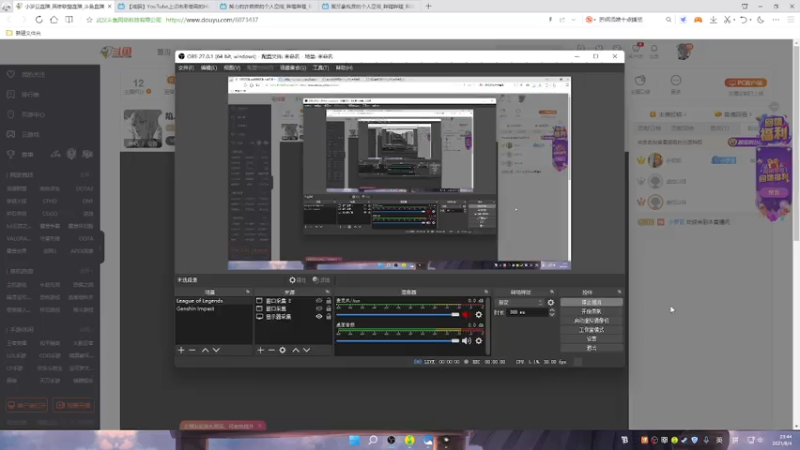The height and width of the screenshot is (450, 800).
Task: Toggle lock on first window capture source
Action: coord(329,301)
